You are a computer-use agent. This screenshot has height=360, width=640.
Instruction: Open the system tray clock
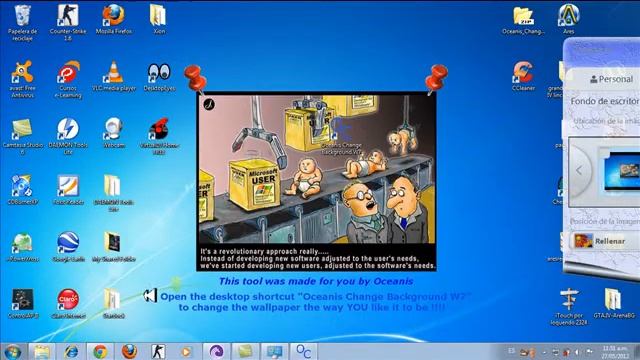coord(615,351)
